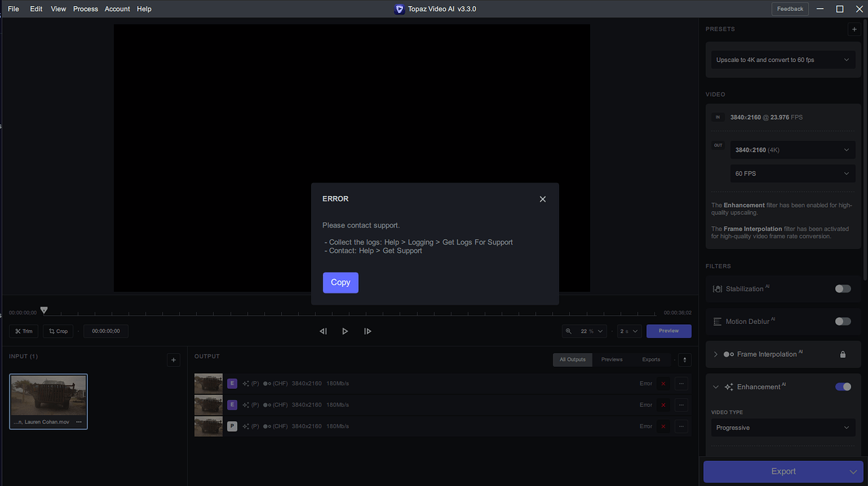Click the lock icon on Frame Interpolation
Screen dimensions: 868x486
tap(843, 354)
